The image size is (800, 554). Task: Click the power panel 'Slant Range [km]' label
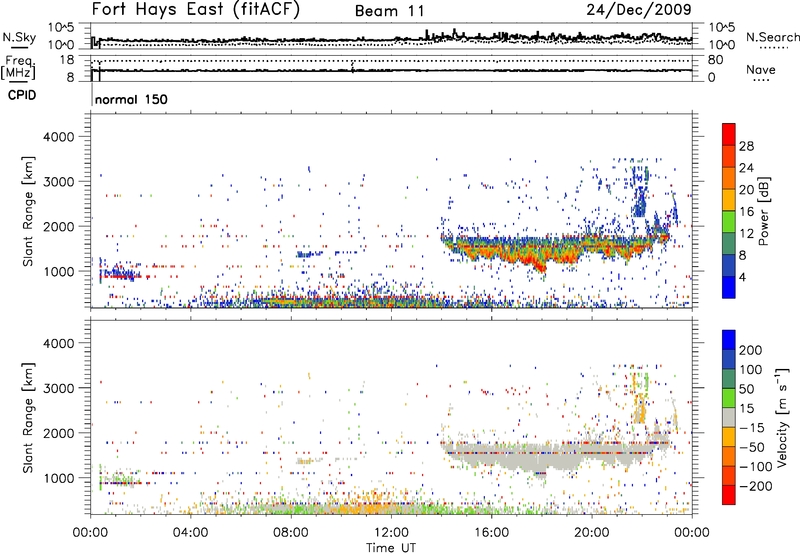point(28,211)
